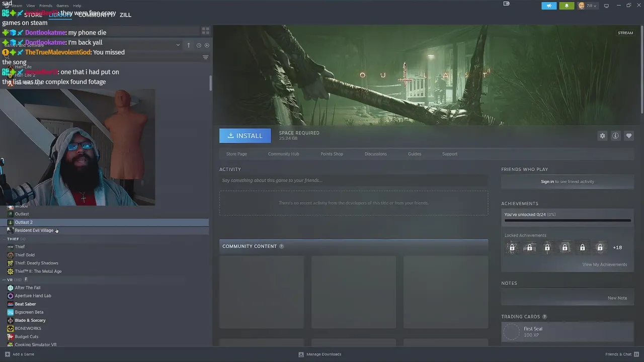Open the Help menu
This screenshot has height=362, width=644.
77,6
